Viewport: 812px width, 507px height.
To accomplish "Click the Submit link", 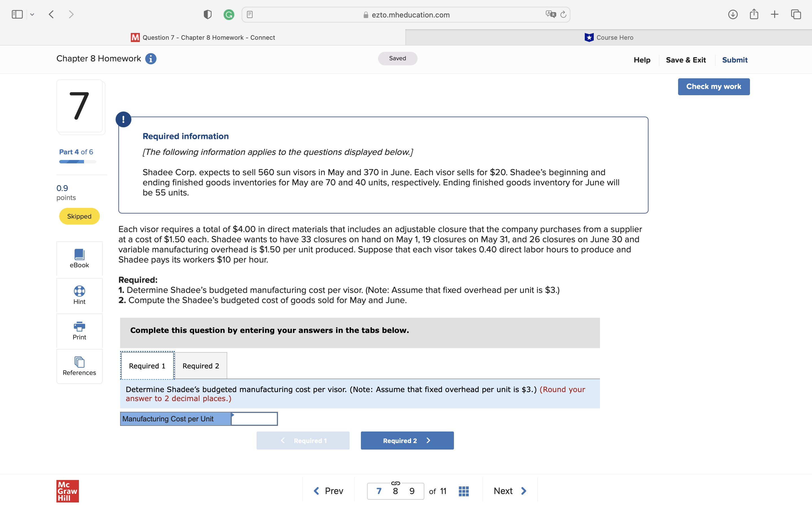I will (x=734, y=60).
